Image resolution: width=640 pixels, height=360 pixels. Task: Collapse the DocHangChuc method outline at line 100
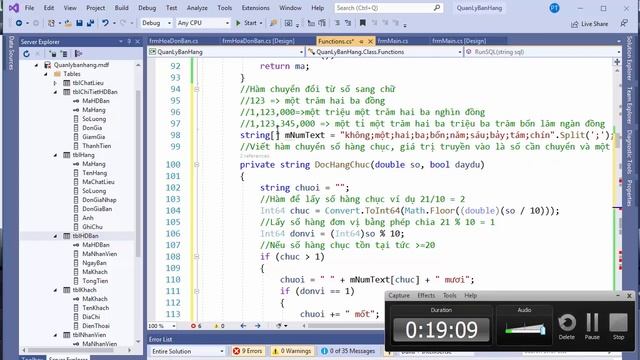pyautogui.click(x=197, y=164)
